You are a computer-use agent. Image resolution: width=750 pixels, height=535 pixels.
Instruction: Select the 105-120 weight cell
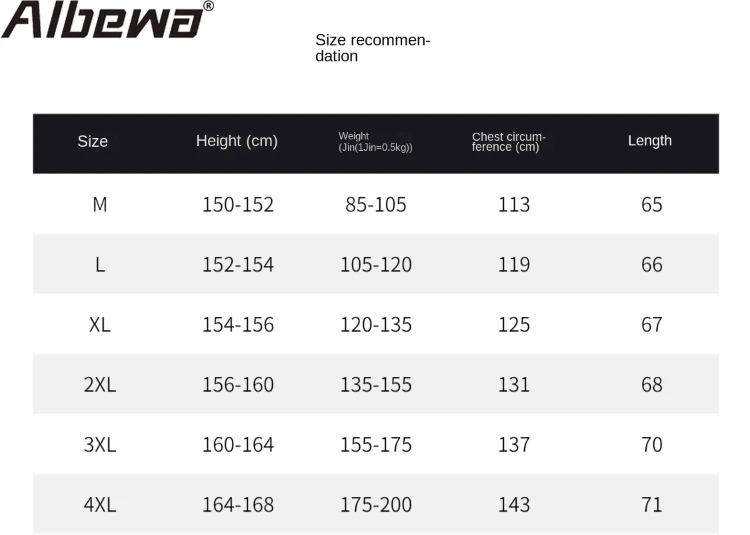(x=376, y=265)
